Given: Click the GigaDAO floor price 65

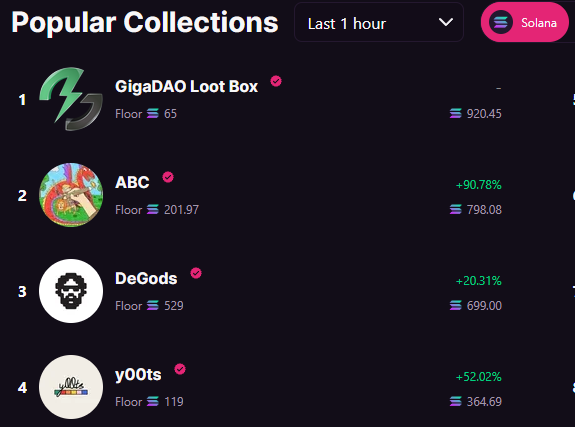Looking at the screenshot, I should (x=170, y=114).
